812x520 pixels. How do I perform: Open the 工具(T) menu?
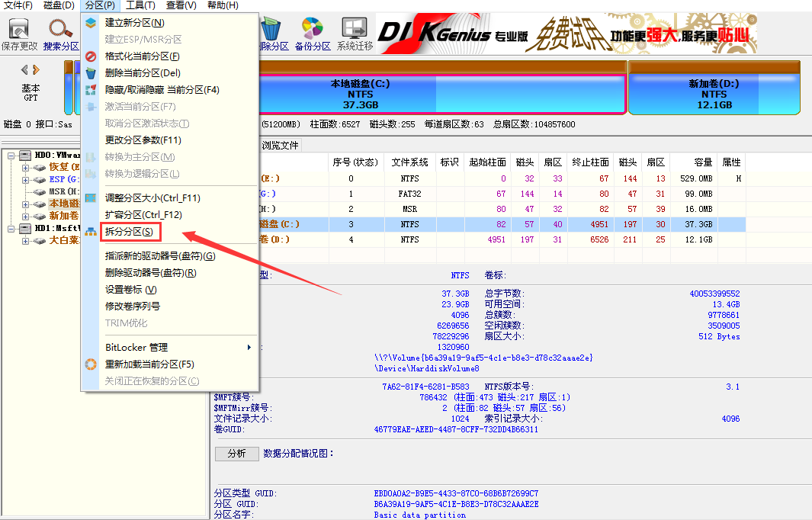tap(140, 5)
